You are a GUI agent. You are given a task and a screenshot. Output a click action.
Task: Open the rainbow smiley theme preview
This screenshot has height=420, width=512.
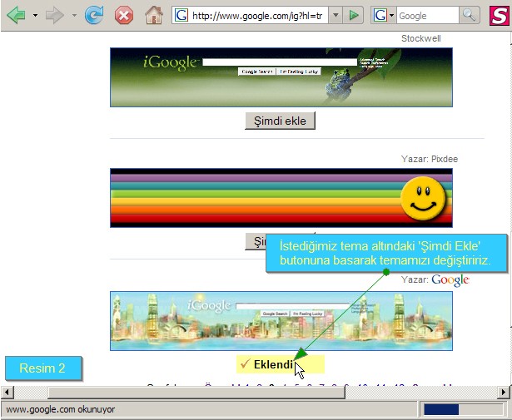(281, 198)
